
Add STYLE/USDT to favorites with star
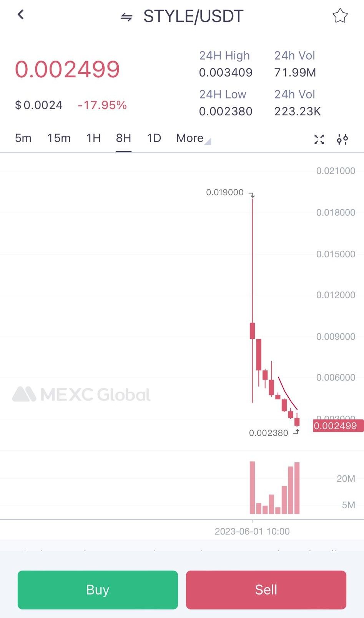[340, 16]
